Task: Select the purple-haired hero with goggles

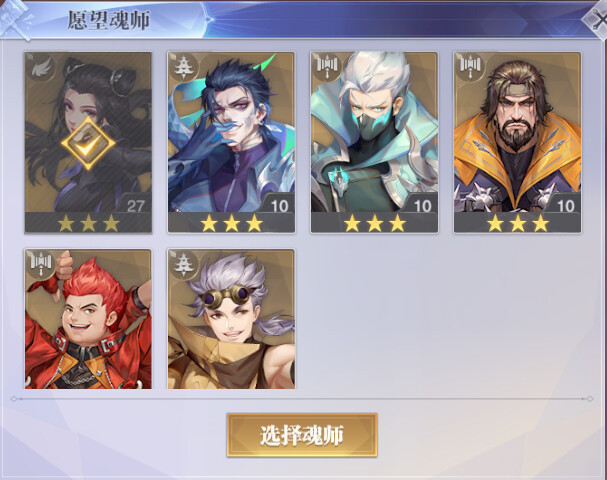Action: 231,319
